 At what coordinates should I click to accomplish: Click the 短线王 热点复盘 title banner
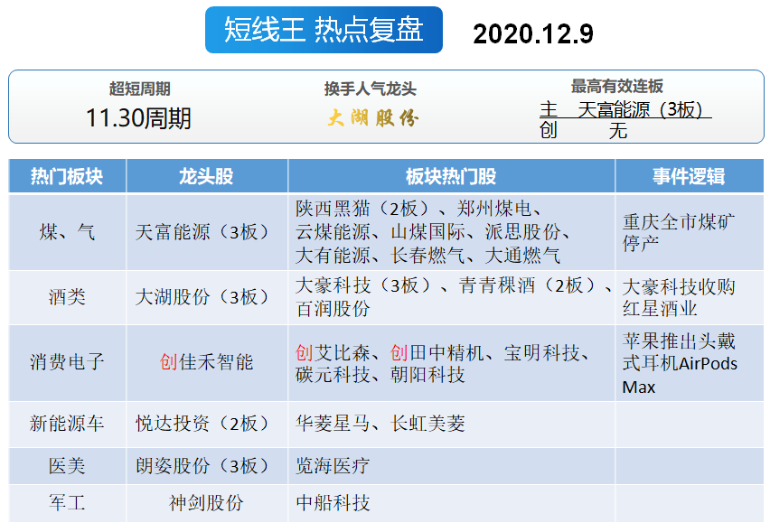(324, 30)
